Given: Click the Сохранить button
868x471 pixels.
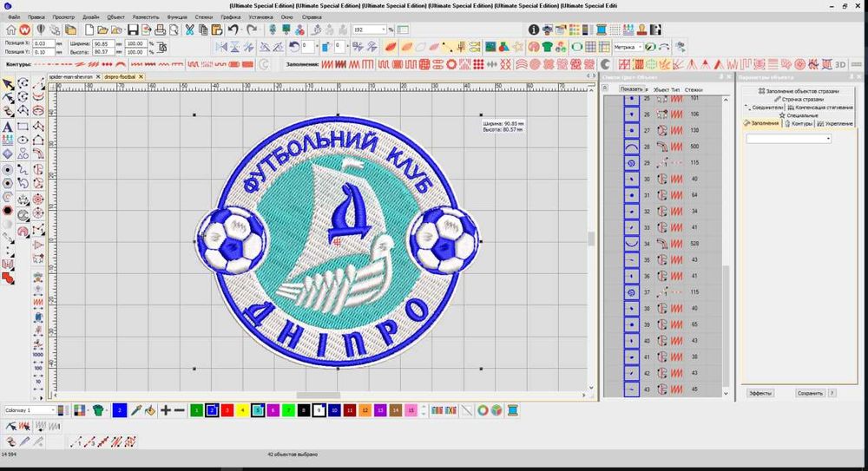Looking at the screenshot, I should coord(810,393).
